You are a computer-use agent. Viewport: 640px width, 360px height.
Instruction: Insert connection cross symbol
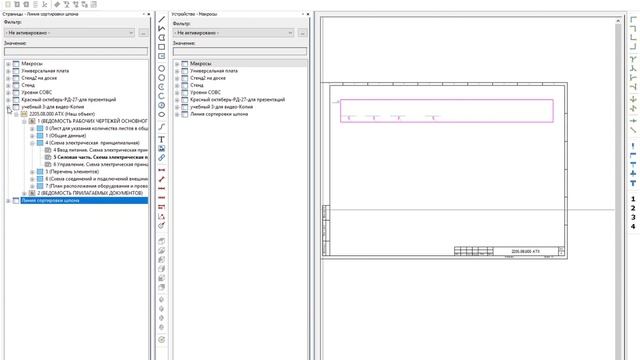point(633,121)
